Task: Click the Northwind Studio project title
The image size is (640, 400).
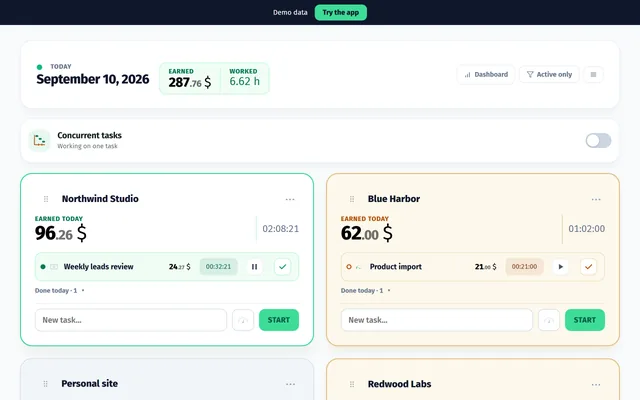Action: [x=100, y=199]
